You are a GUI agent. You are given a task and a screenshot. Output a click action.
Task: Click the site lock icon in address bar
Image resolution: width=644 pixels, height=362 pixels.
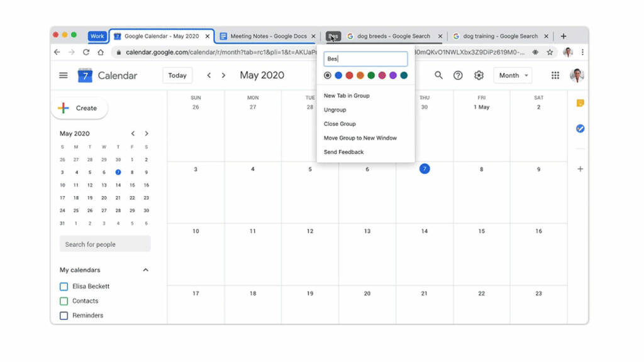coord(119,52)
